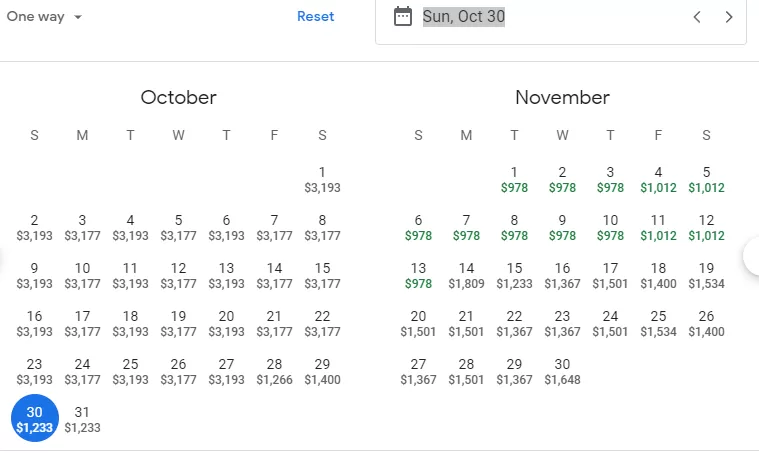Choose October 29 with the $1,400 fare

click(322, 371)
